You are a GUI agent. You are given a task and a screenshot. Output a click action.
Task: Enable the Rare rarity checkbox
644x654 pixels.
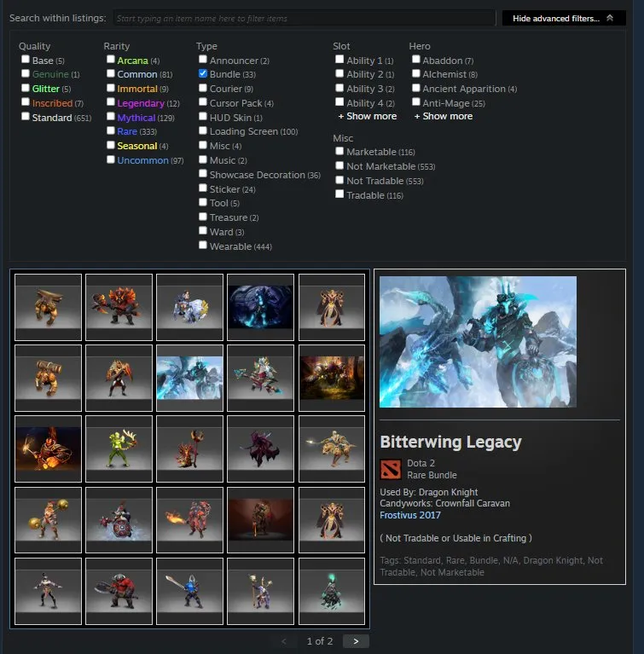pos(111,130)
